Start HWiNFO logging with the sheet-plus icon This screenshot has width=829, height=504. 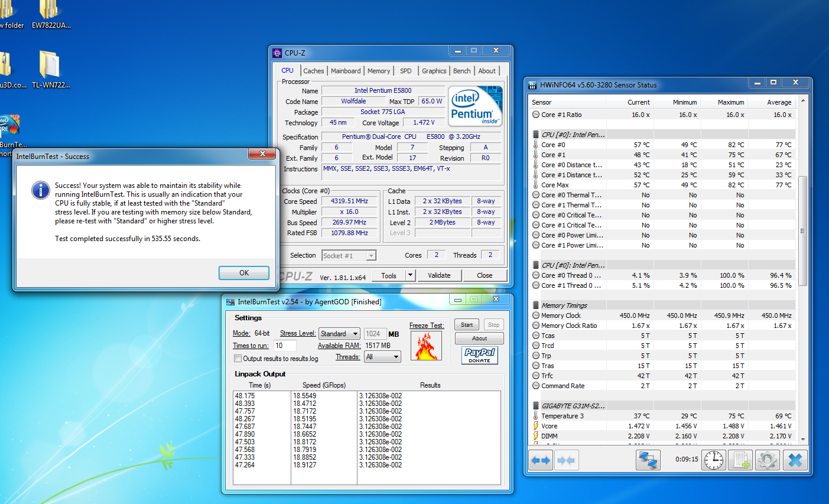(x=740, y=460)
